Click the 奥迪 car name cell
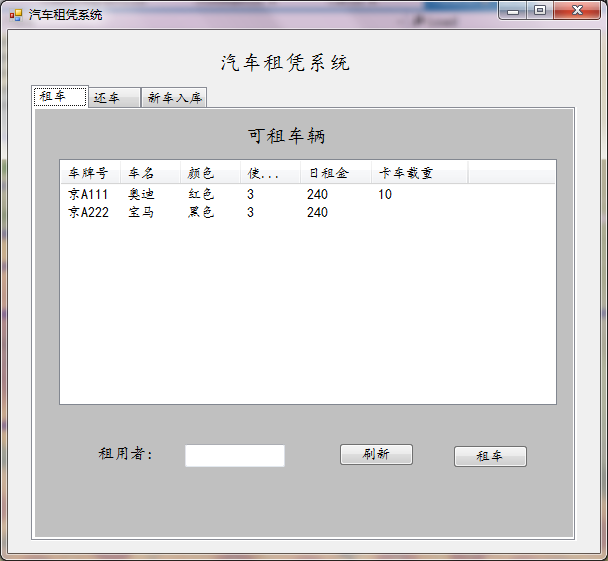 pyautogui.click(x=142, y=194)
